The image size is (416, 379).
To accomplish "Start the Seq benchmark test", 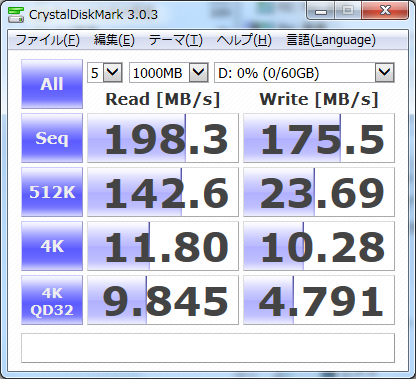I will (52, 138).
